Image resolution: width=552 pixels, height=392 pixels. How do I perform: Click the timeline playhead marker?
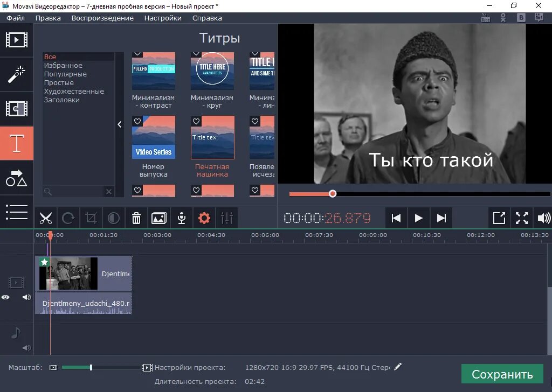50,235
